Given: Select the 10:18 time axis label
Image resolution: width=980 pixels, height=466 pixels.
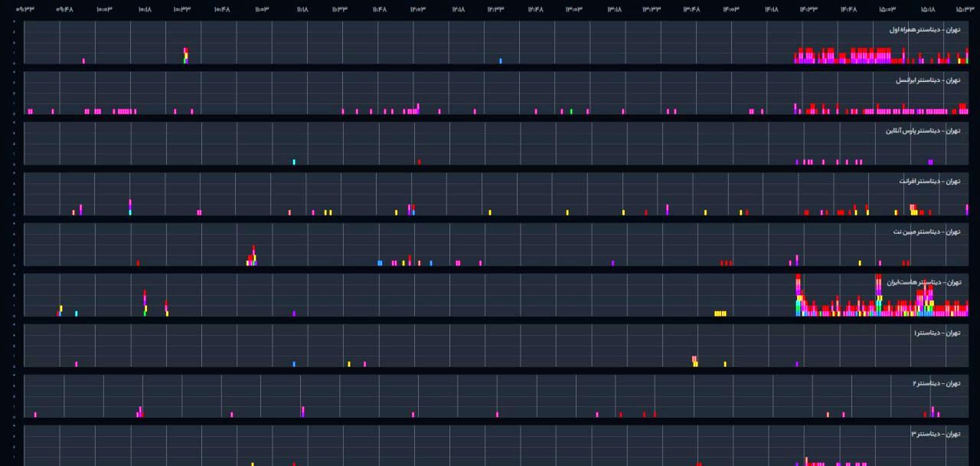Looking at the screenshot, I should [144, 9].
